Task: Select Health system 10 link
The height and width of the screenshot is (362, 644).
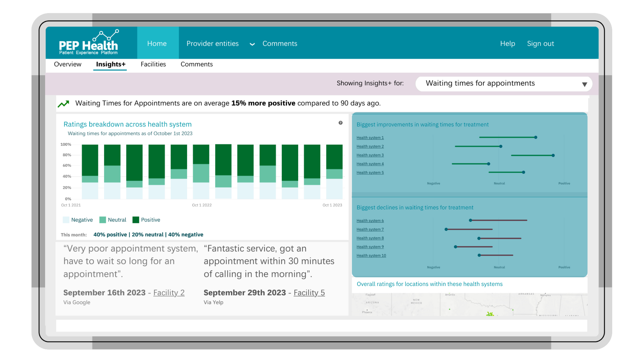Action: pos(371,255)
